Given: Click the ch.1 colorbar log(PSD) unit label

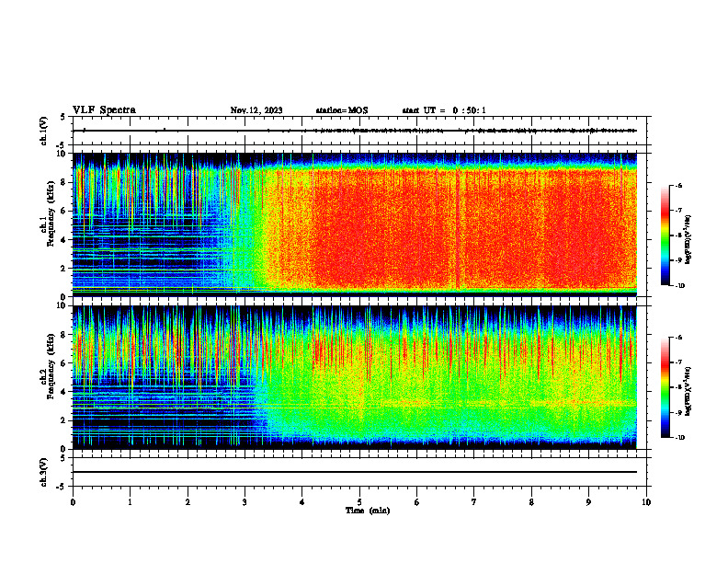Looking at the screenshot, I should [688, 240].
